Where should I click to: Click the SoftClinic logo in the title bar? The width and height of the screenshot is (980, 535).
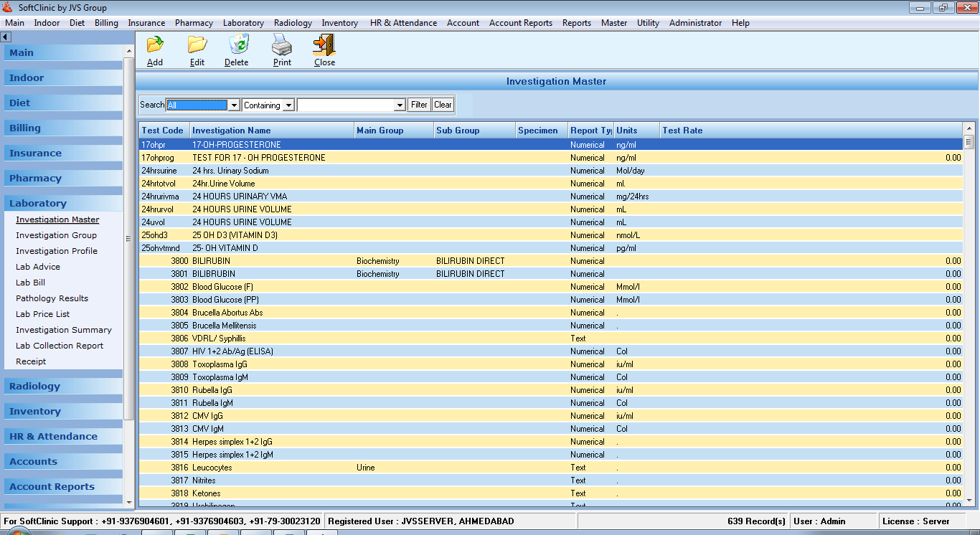click(7, 7)
